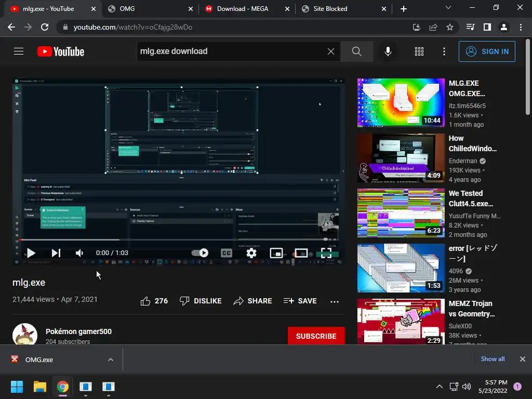
Task: Open the Windows Start menu
Action: tap(17, 387)
